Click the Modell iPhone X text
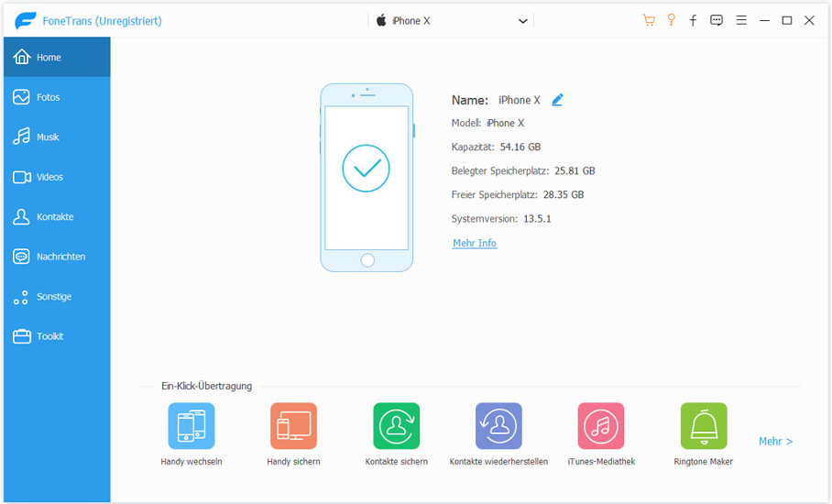The height and width of the screenshot is (504, 832). tap(487, 123)
